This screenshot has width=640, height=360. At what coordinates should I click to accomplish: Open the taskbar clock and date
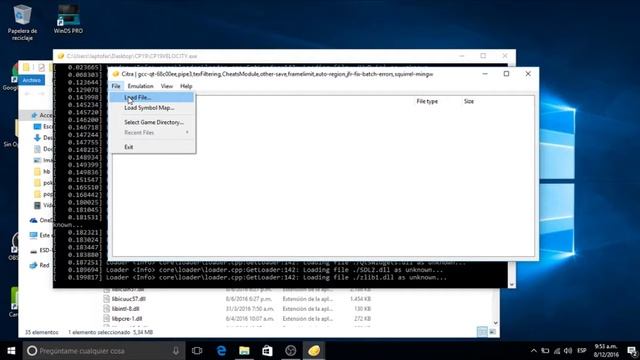coord(606,351)
